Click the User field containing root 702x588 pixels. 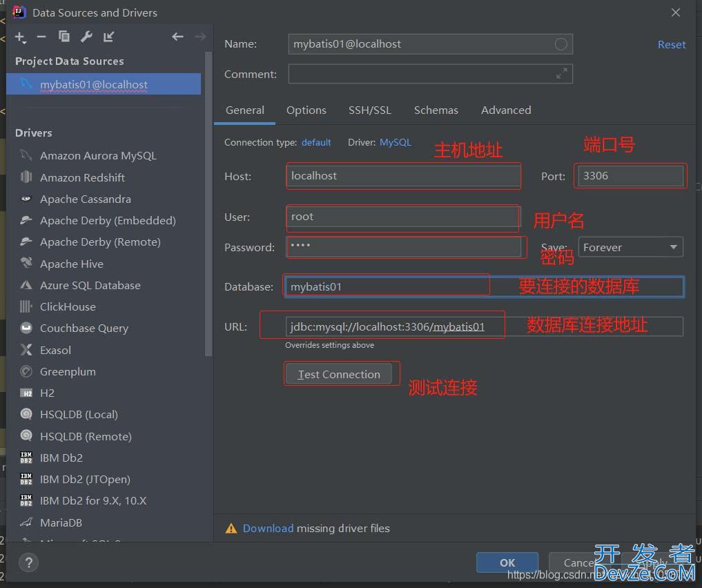pyautogui.click(x=403, y=217)
